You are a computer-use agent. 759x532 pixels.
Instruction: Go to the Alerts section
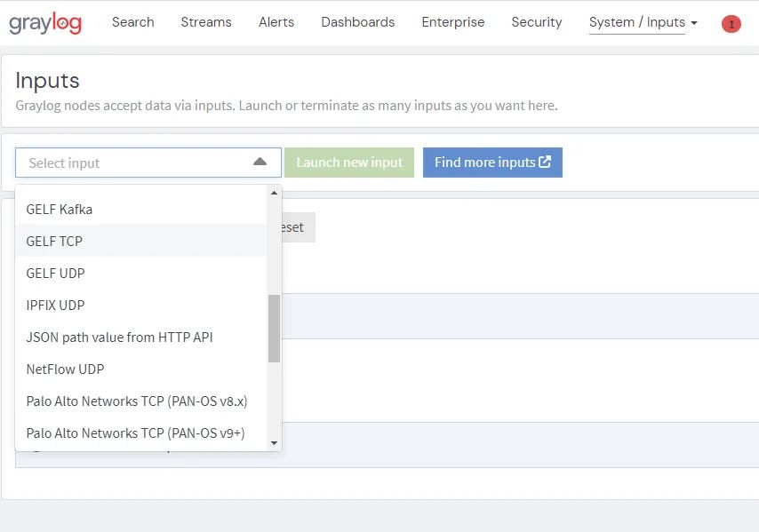276,22
